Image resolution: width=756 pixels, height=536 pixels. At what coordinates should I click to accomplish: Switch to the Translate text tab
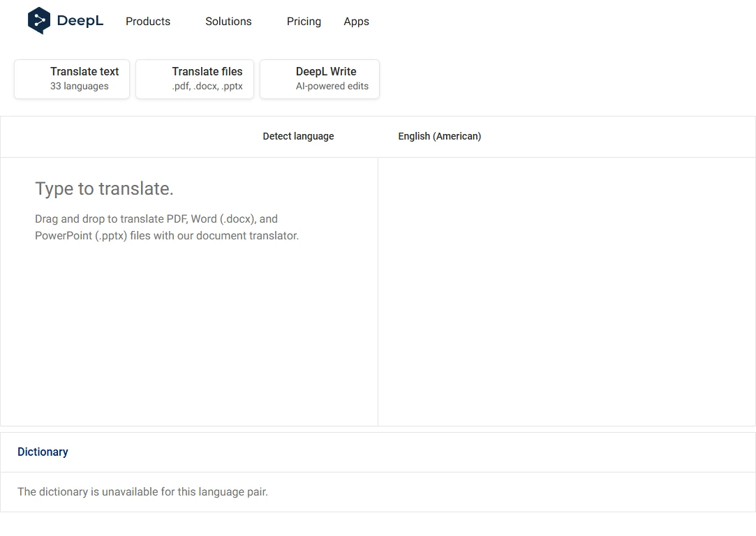tap(72, 79)
